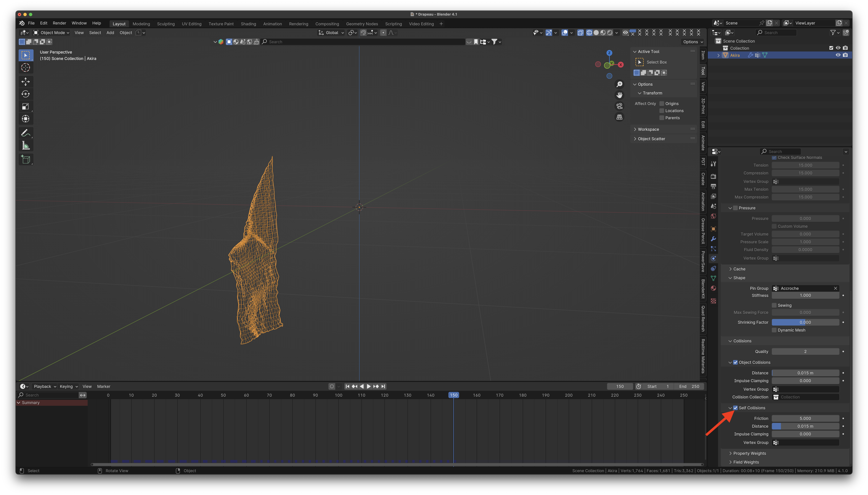Open the Material properties tab icon
The width and height of the screenshot is (868, 495).
(x=713, y=288)
